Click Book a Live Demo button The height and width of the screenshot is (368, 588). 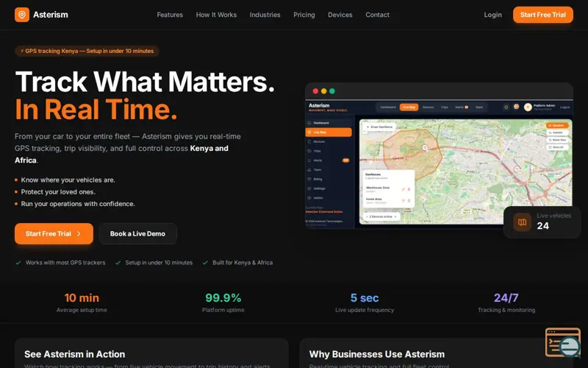tap(137, 233)
